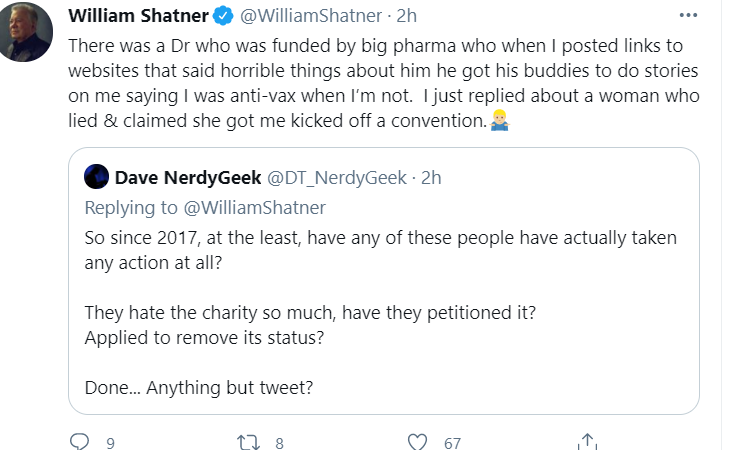Image resolution: width=733 pixels, height=450 pixels.
Task: Click the reply speech bubble icon
Action: click(81, 441)
